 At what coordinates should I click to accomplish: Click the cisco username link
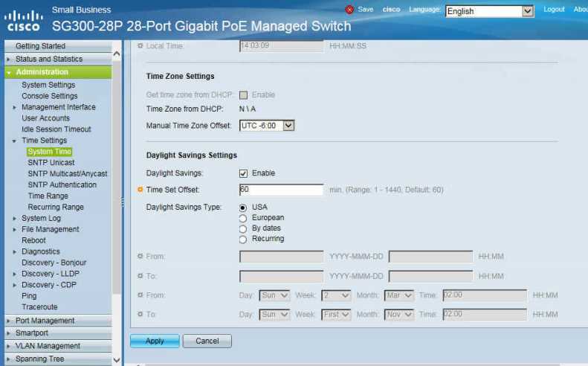391,10
